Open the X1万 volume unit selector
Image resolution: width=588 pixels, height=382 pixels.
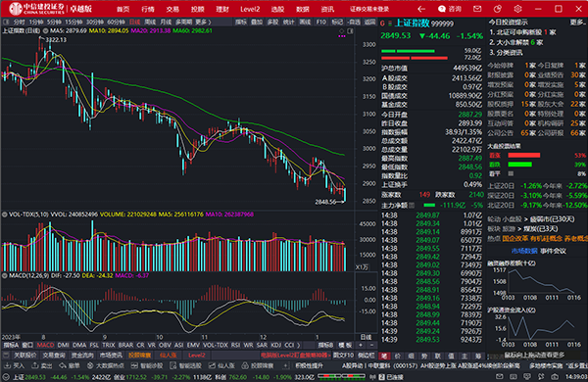[362, 267]
